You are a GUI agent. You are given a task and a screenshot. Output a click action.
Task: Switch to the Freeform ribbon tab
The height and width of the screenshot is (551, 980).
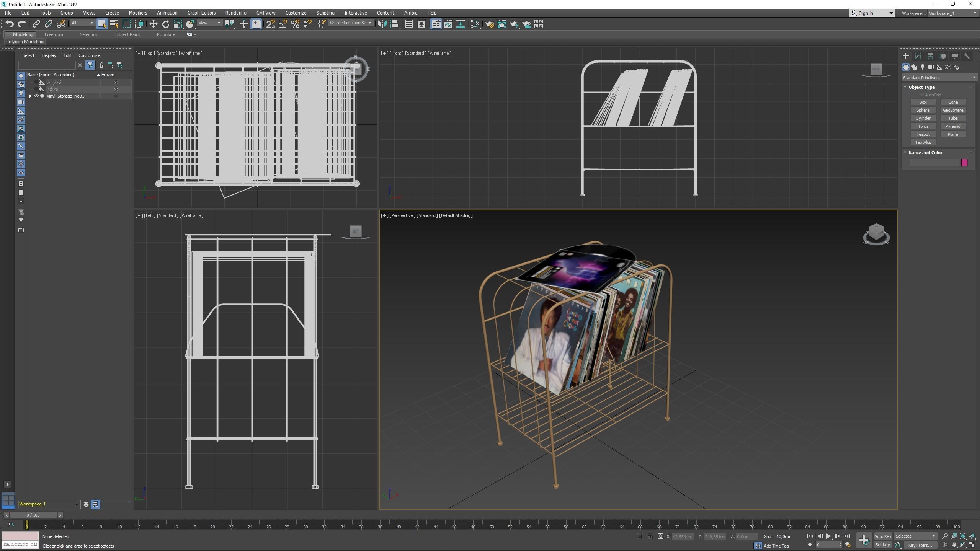54,34
